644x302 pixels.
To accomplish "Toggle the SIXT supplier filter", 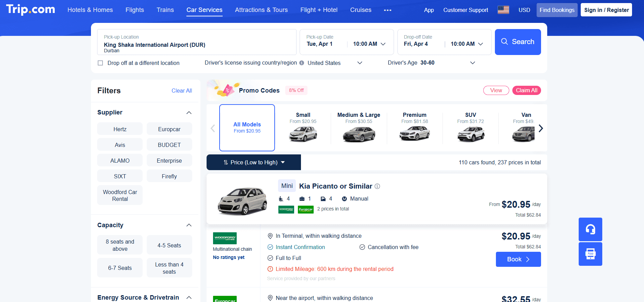I will [x=120, y=176].
